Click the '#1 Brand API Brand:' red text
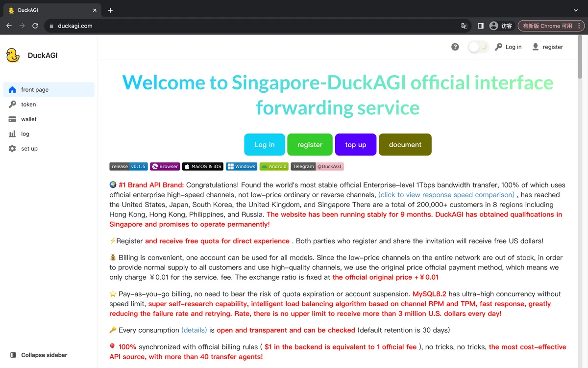 pyautogui.click(x=151, y=185)
